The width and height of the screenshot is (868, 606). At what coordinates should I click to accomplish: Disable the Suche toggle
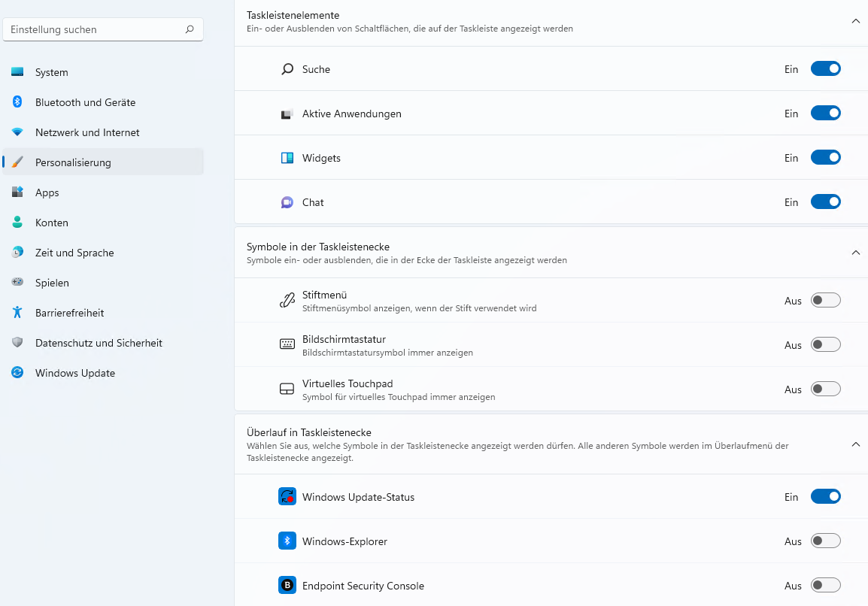(x=825, y=68)
